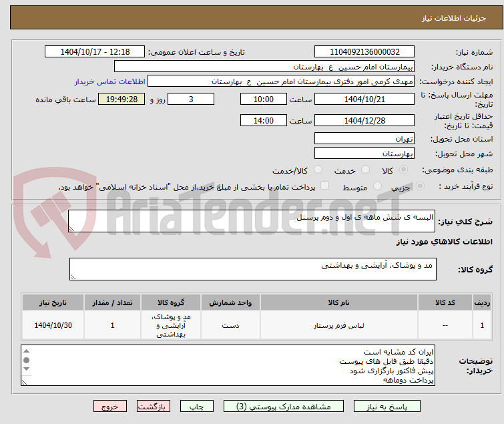Click the شماره نیاز number field
Image resolution: width=504 pixels, height=424 pixels.
(364, 52)
